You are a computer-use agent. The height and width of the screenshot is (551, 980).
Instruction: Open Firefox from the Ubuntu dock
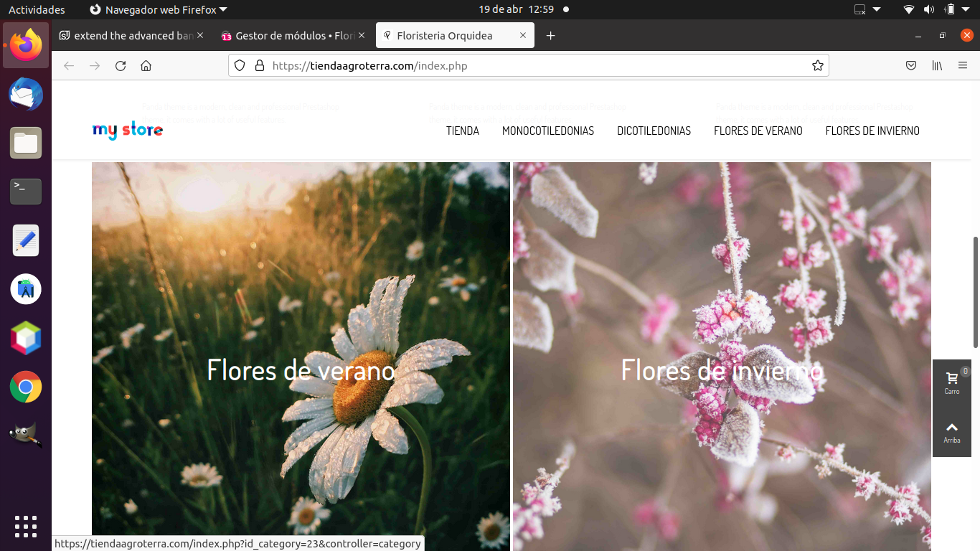pos(26,45)
